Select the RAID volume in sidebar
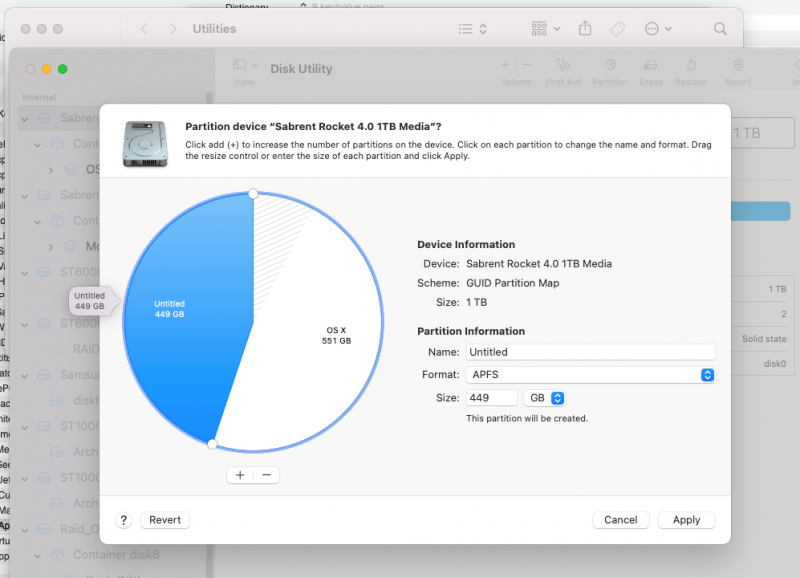This screenshot has width=800, height=578. (86, 349)
